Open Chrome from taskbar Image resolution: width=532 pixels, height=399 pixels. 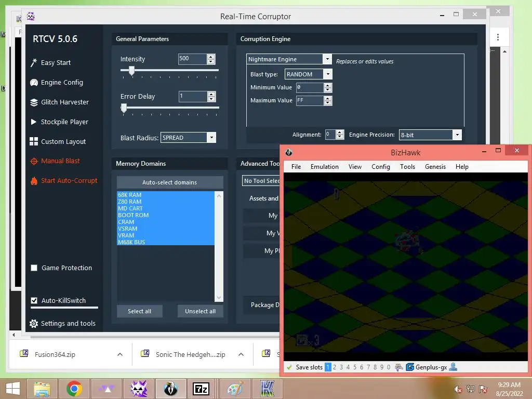click(x=74, y=389)
